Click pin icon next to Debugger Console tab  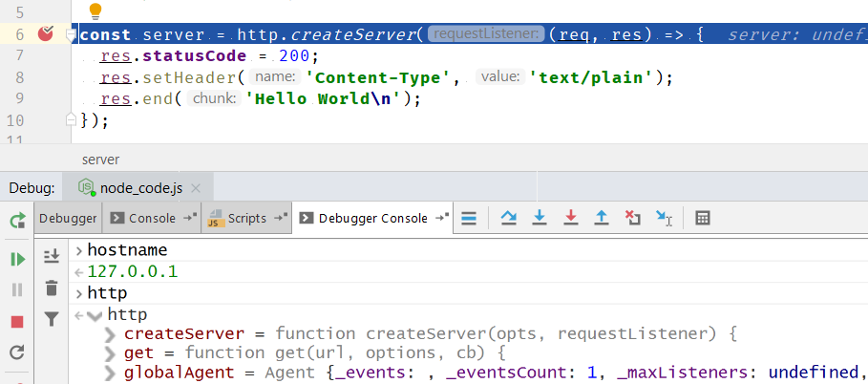[442, 219]
